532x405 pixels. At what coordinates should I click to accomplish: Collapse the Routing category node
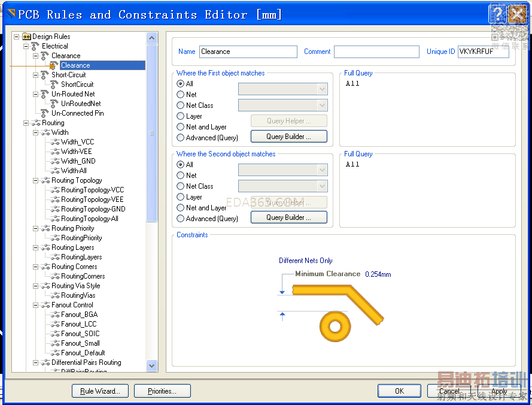pyautogui.click(x=26, y=123)
